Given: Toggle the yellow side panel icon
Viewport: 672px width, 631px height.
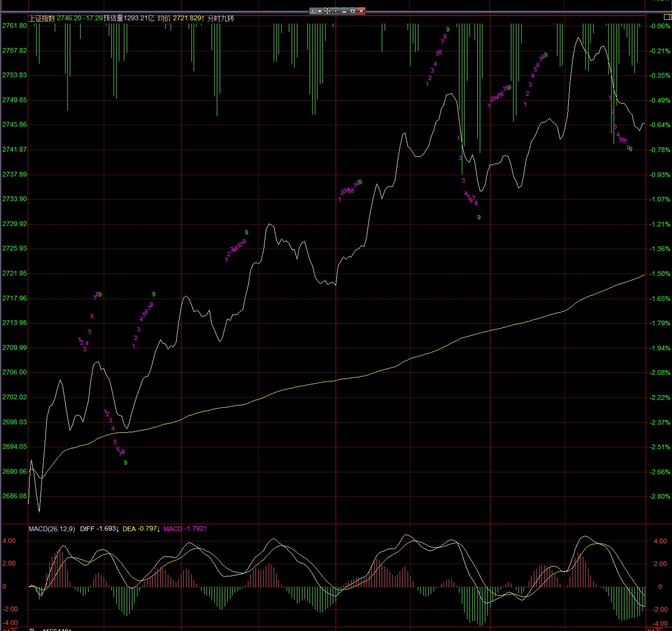Looking at the screenshot, I should coord(667,17).
